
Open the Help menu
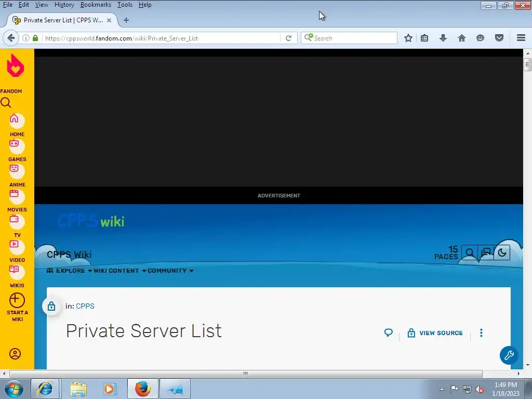145,5
